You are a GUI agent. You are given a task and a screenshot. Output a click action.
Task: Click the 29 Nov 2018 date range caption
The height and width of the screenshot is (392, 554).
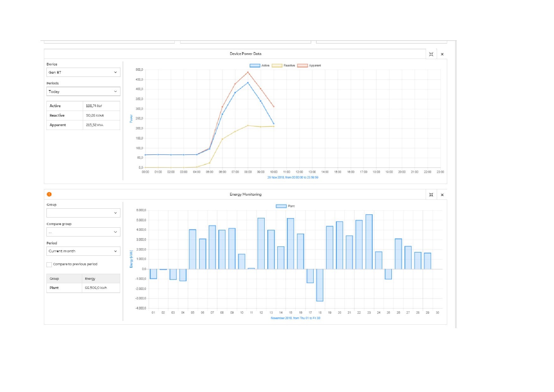pyautogui.click(x=293, y=177)
